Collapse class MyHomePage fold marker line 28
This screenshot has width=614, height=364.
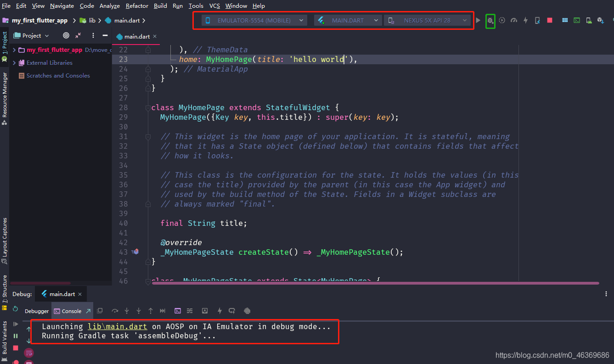pos(148,107)
